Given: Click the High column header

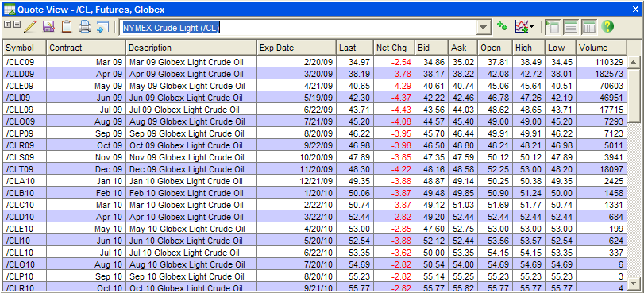Looking at the screenshot, I should point(529,48).
